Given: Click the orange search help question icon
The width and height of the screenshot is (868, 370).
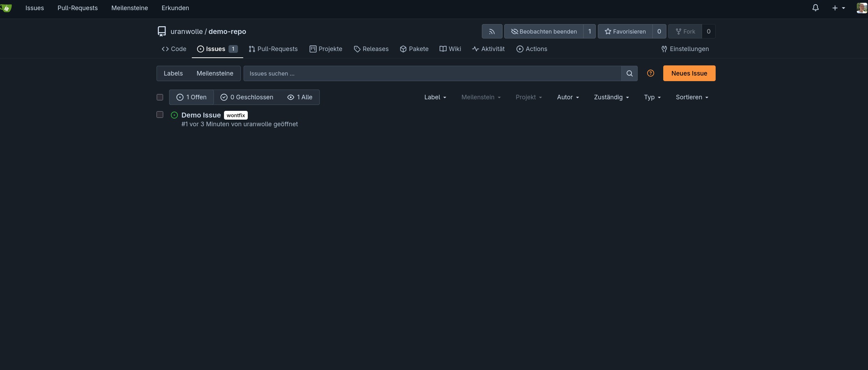Looking at the screenshot, I should click(650, 73).
